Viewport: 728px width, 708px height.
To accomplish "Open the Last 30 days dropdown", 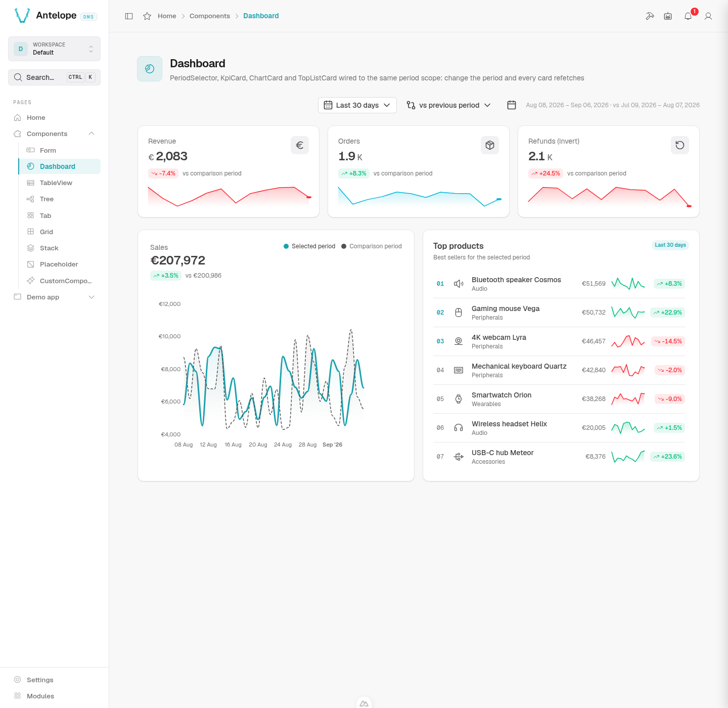I will (x=357, y=105).
